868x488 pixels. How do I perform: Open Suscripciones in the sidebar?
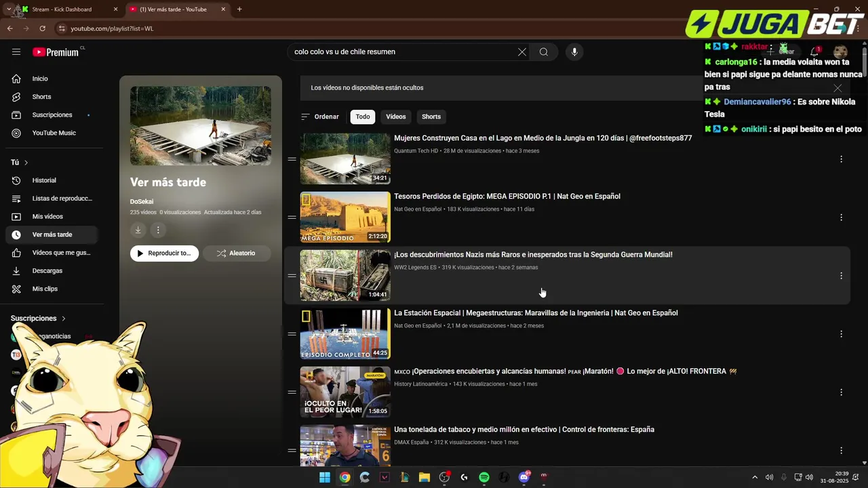coord(52,115)
